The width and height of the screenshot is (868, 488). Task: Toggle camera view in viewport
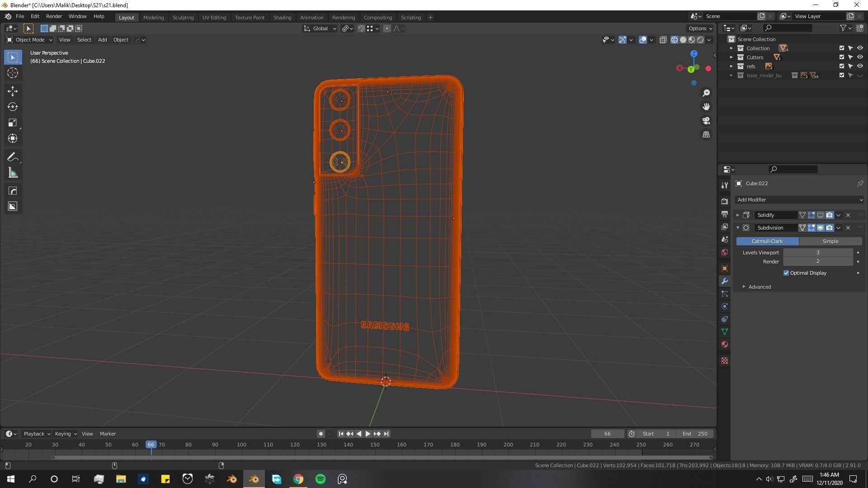click(x=706, y=121)
